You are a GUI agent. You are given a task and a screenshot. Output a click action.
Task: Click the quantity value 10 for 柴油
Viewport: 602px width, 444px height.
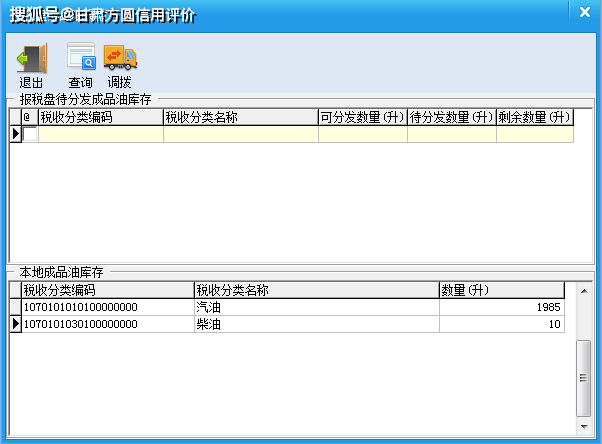pos(554,324)
